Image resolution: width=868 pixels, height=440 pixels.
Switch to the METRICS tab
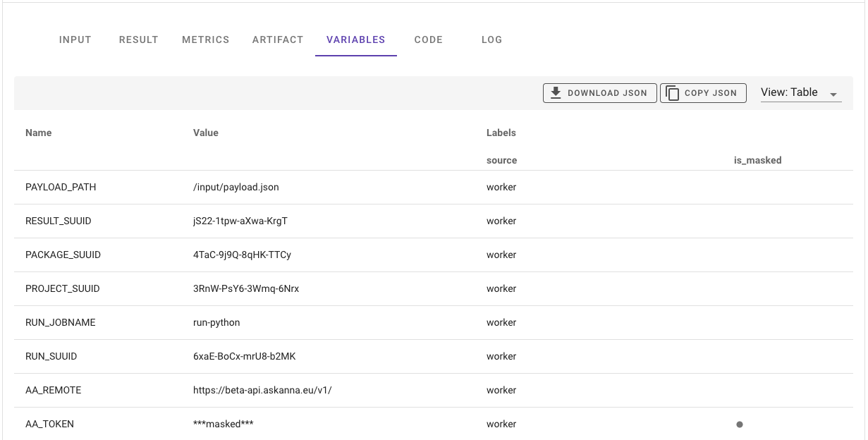205,39
